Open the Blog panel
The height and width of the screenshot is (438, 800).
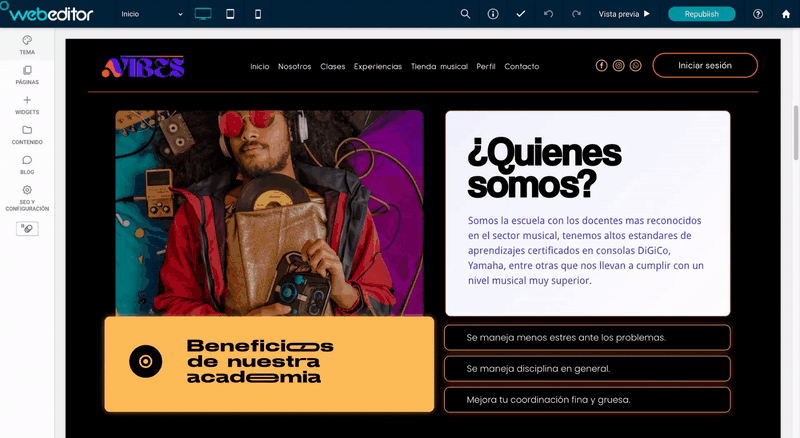pos(27,165)
